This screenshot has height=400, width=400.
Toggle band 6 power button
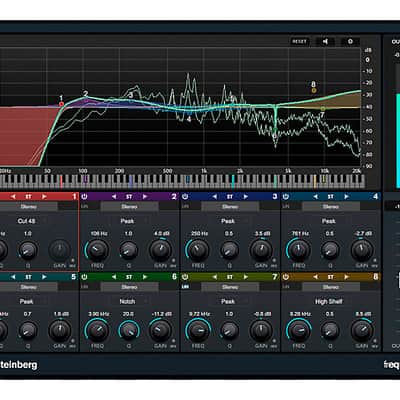[84, 277]
